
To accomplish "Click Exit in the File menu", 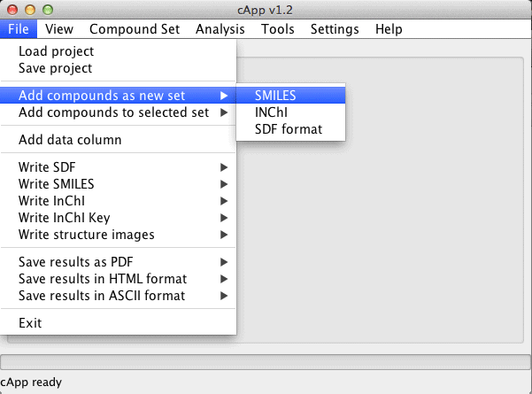I will click(x=118, y=323).
